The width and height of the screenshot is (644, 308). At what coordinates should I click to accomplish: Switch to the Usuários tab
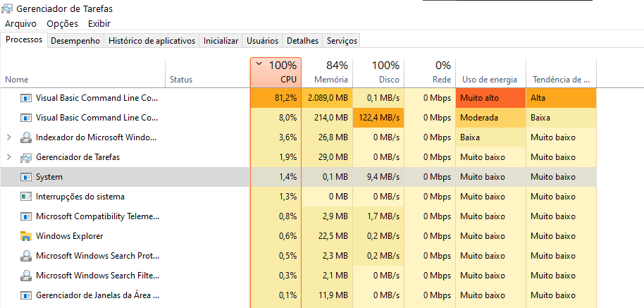click(x=262, y=41)
